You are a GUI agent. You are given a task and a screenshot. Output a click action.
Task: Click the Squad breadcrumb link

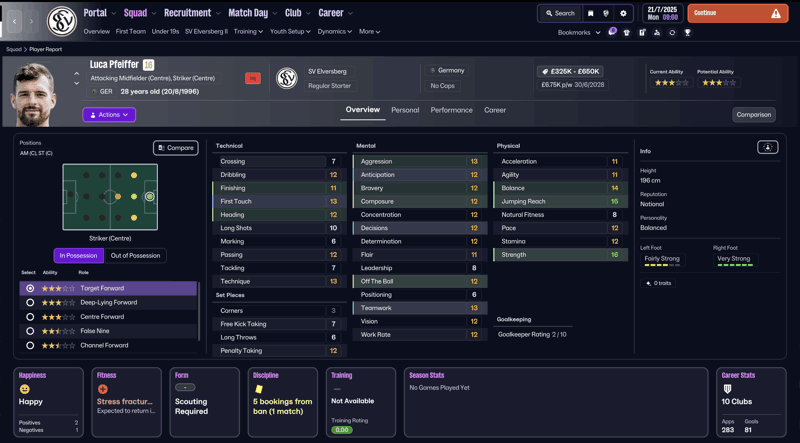point(14,50)
